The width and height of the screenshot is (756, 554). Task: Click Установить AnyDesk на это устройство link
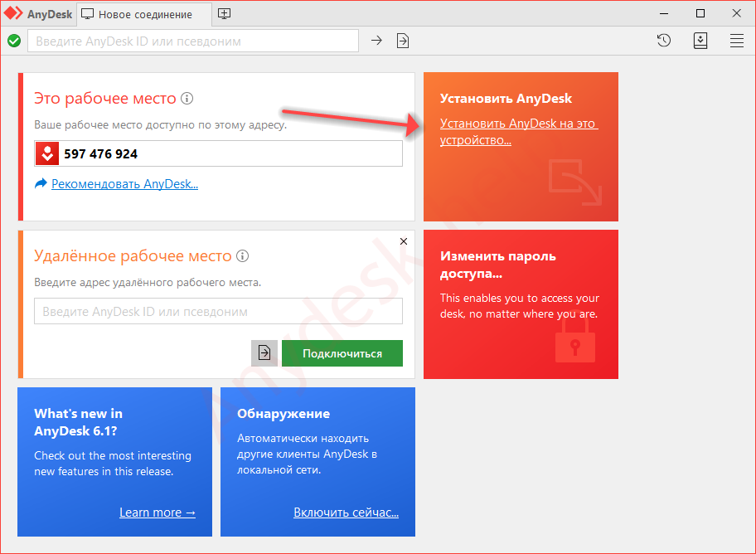point(519,132)
